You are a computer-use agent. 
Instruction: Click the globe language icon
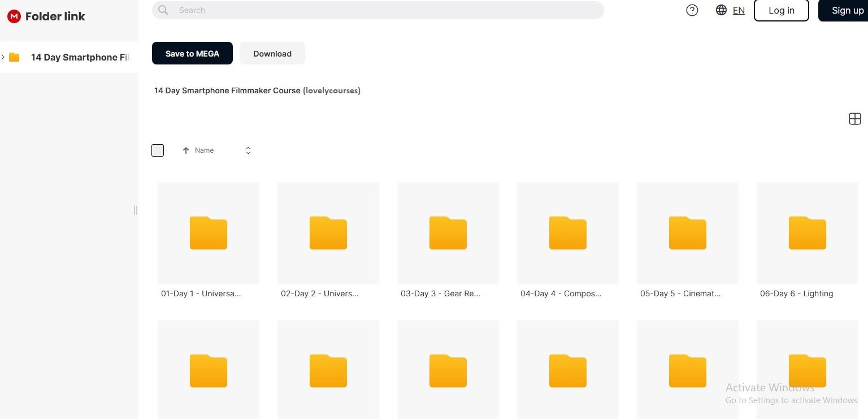(x=721, y=10)
